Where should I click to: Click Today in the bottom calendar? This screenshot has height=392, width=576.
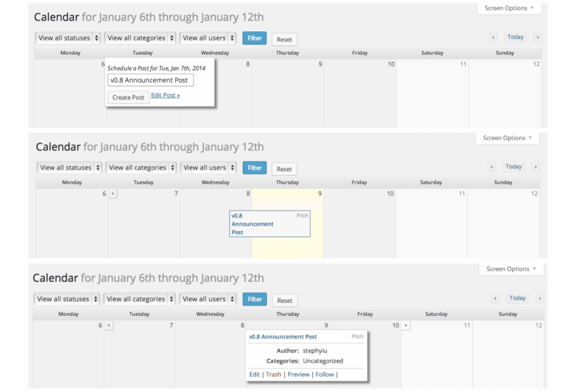(517, 298)
